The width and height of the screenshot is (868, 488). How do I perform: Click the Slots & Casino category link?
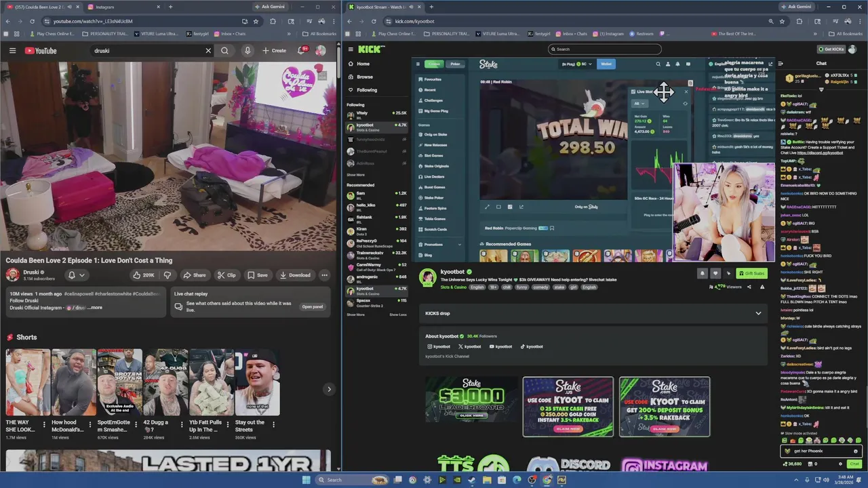pyautogui.click(x=454, y=287)
